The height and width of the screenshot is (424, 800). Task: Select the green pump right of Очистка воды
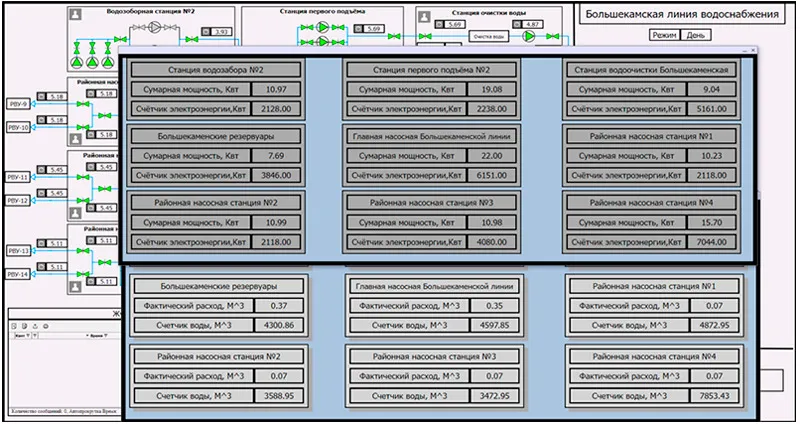tap(528, 36)
